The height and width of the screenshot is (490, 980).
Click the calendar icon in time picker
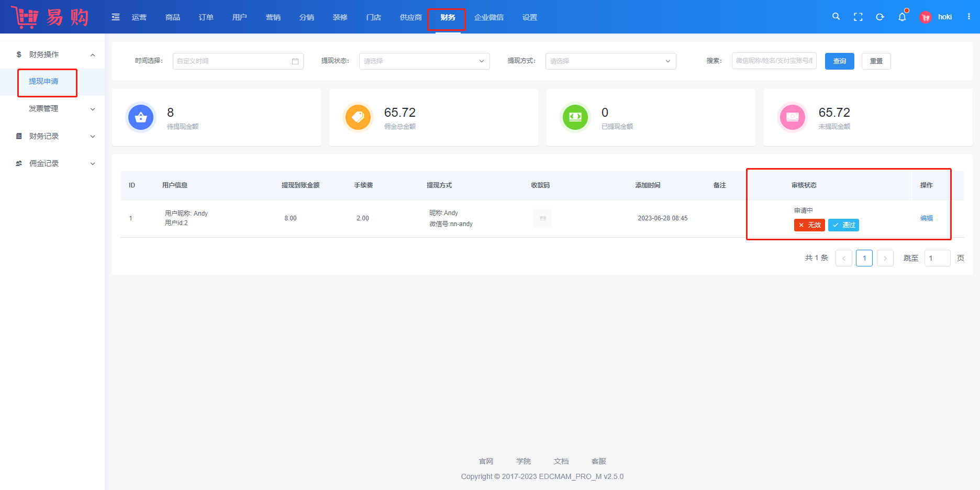tap(295, 61)
